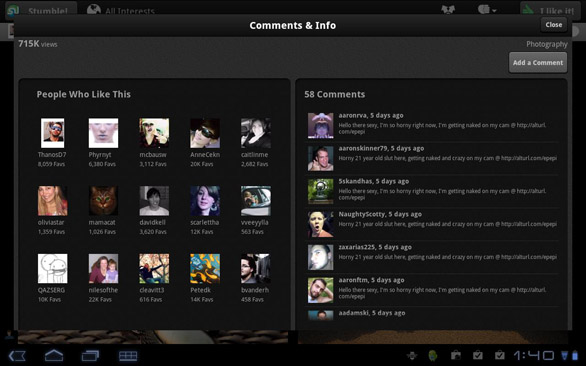Open the grid menu icon in navigation bar
The image size is (586, 366).
[128, 356]
